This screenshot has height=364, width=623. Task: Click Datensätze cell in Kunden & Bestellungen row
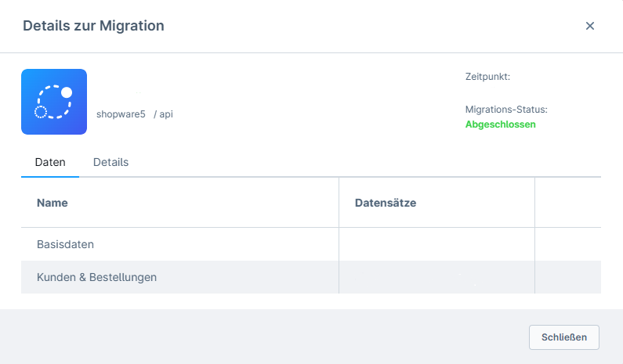point(436,277)
